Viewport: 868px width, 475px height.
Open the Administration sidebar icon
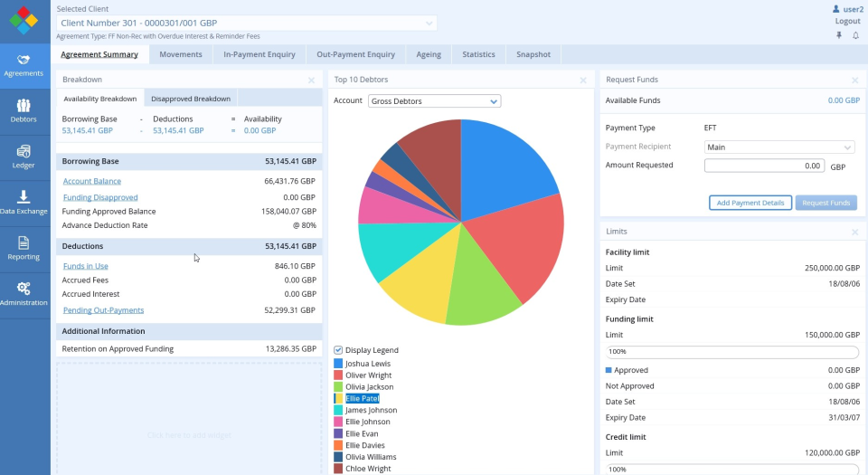click(24, 293)
